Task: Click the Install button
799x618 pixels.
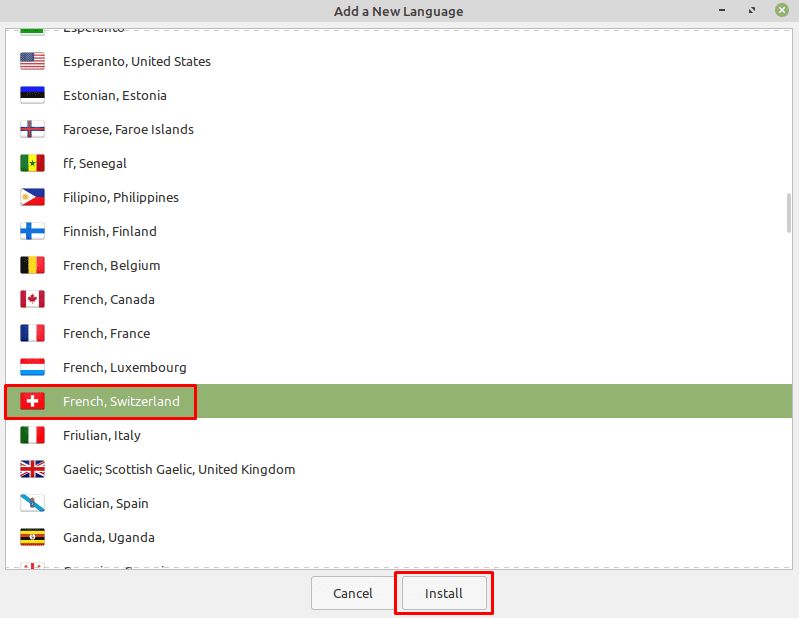Action: (444, 593)
